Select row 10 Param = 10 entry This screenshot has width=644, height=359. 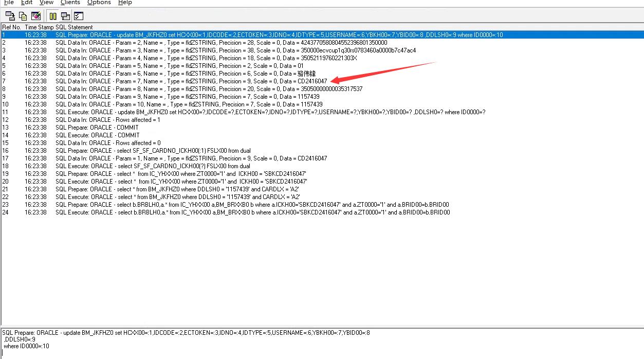(x=322, y=104)
